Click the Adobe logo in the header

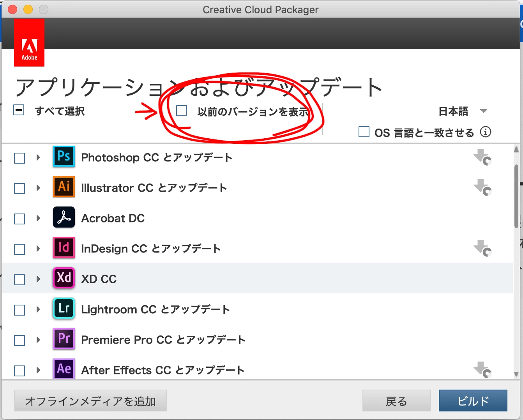pos(29,42)
